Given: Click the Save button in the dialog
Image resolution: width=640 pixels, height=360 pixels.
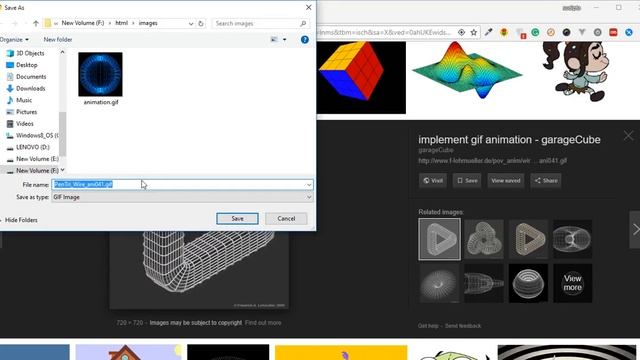Looking at the screenshot, I should click(237, 218).
